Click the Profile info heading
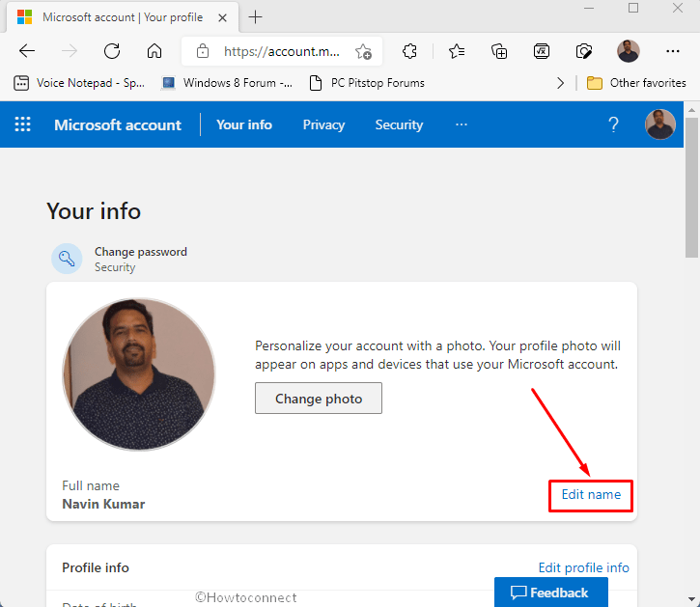Screen dimensions: 700x607 95,567
